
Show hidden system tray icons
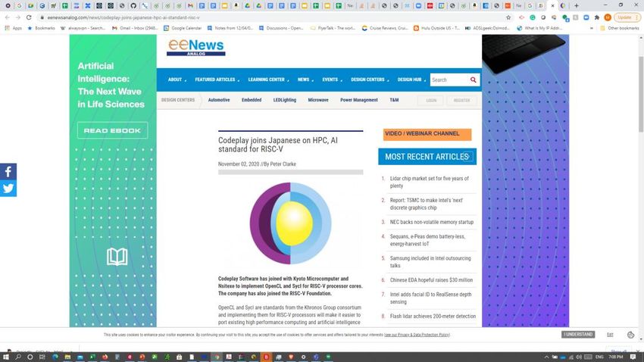pos(547,357)
